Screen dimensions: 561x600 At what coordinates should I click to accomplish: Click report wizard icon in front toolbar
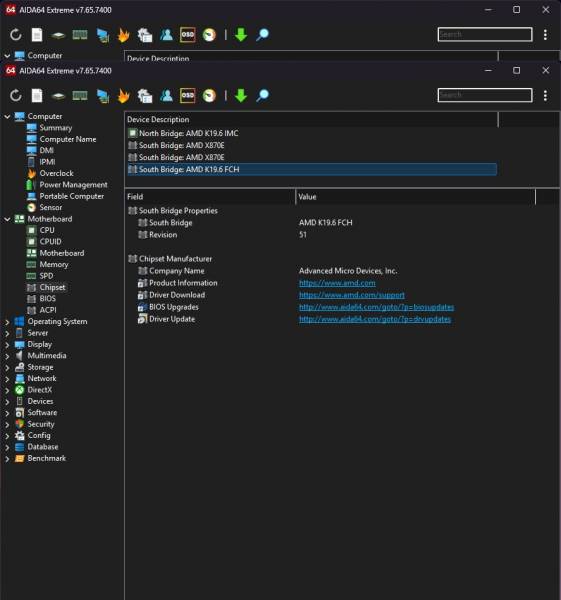point(145,96)
